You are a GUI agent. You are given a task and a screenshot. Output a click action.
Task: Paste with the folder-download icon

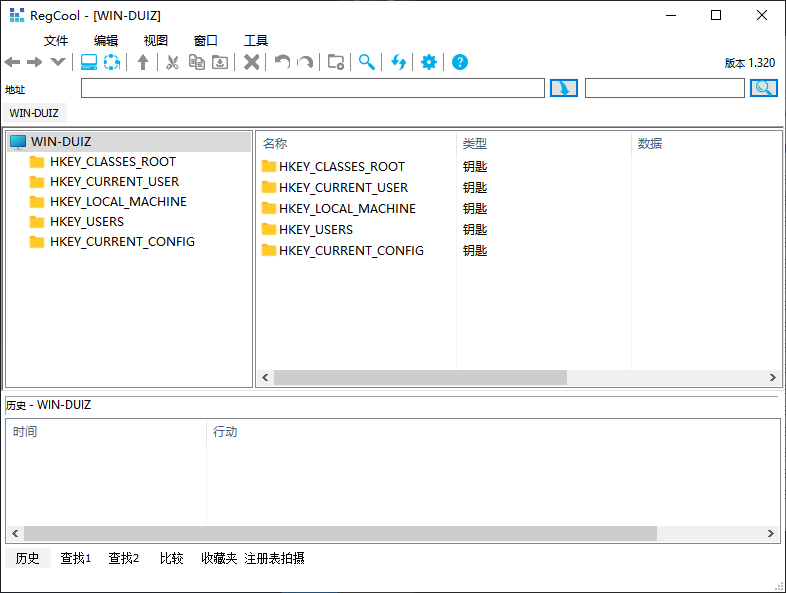coord(220,62)
